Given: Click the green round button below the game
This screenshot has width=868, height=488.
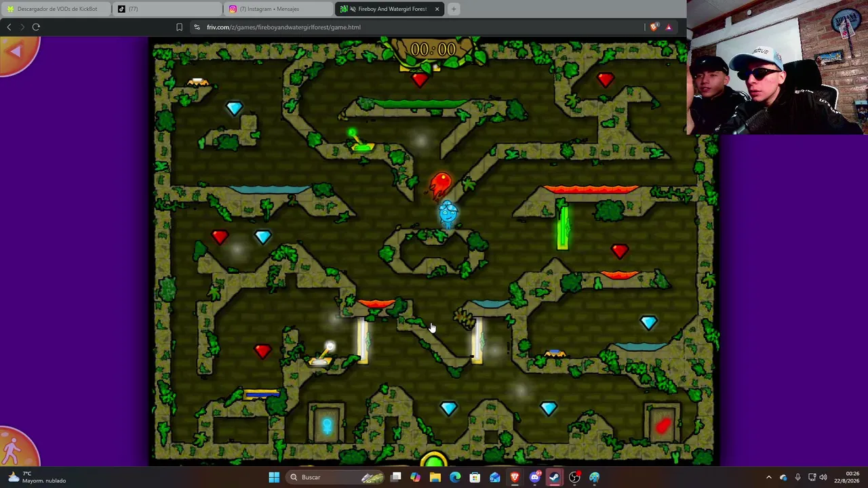Looking at the screenshot, I should click(x=434, y=461).
